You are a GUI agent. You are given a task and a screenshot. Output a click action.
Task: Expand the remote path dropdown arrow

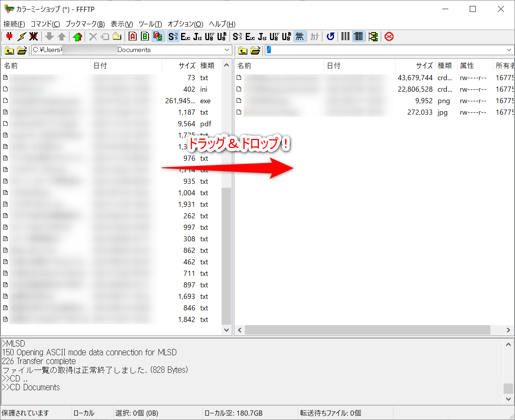(x=509, y=50)
